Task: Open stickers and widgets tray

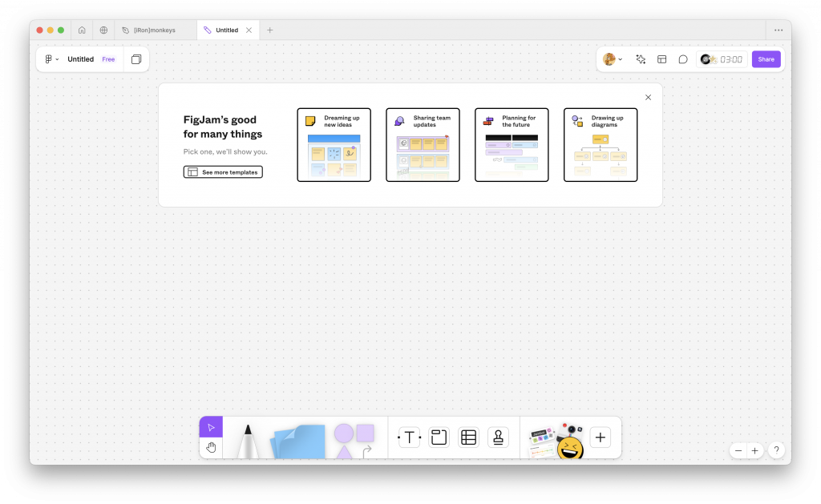Action: (556, 441)
